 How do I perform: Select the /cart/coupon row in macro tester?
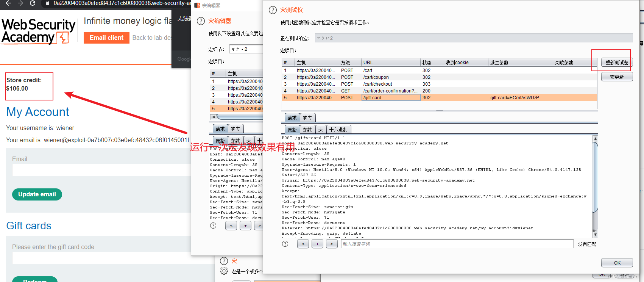point(440,77)
